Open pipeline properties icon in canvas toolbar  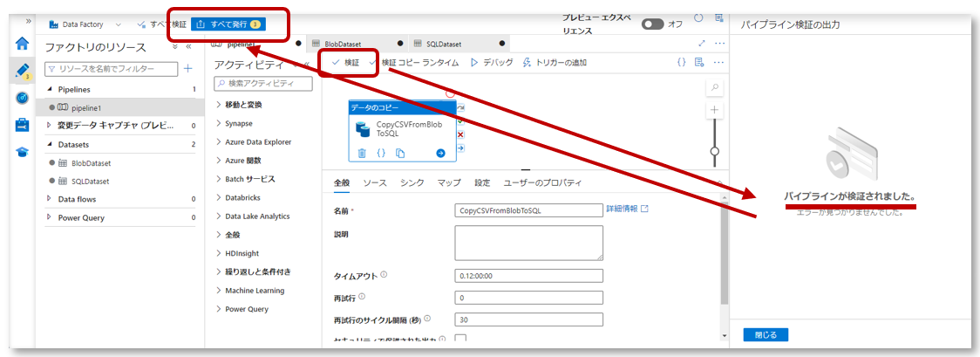tap(699, 63)
